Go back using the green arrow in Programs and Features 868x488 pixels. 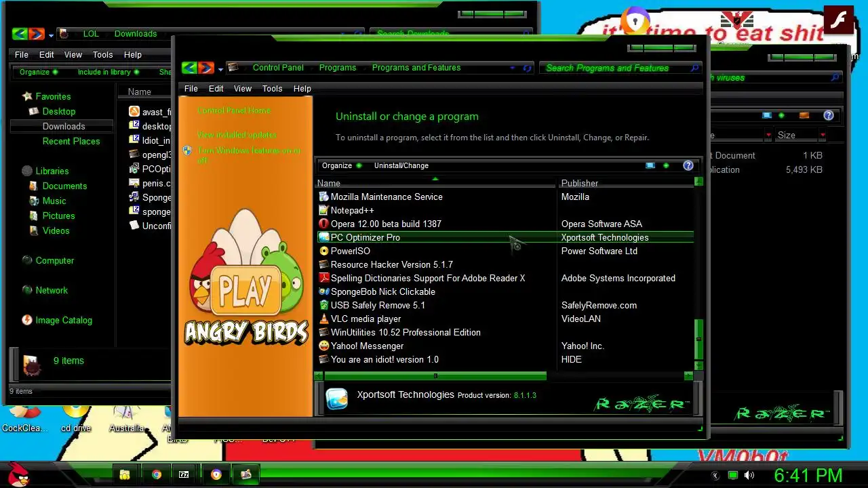pyautogui.click(x=189, y=68)
